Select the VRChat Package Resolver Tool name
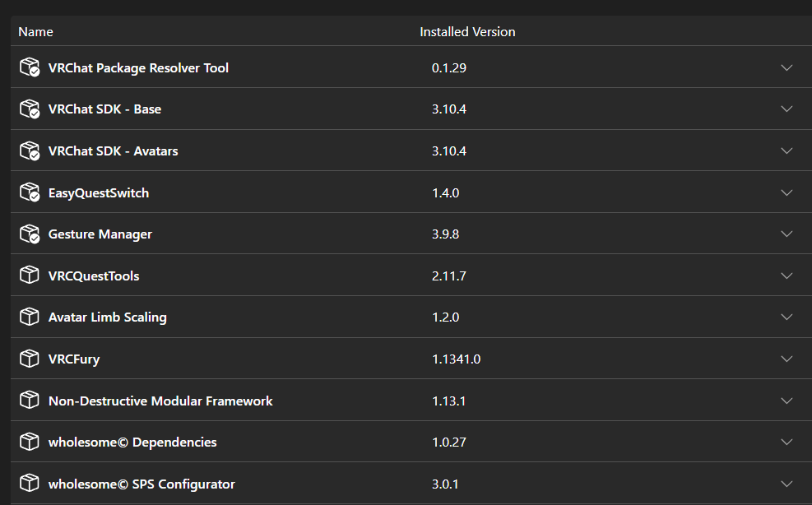This screenshot has height=505, width=812. pyautogui.click(x=138, y=67)
